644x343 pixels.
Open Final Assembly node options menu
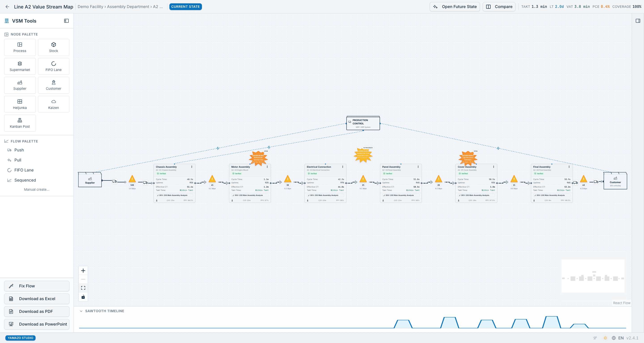pos(569,167)
